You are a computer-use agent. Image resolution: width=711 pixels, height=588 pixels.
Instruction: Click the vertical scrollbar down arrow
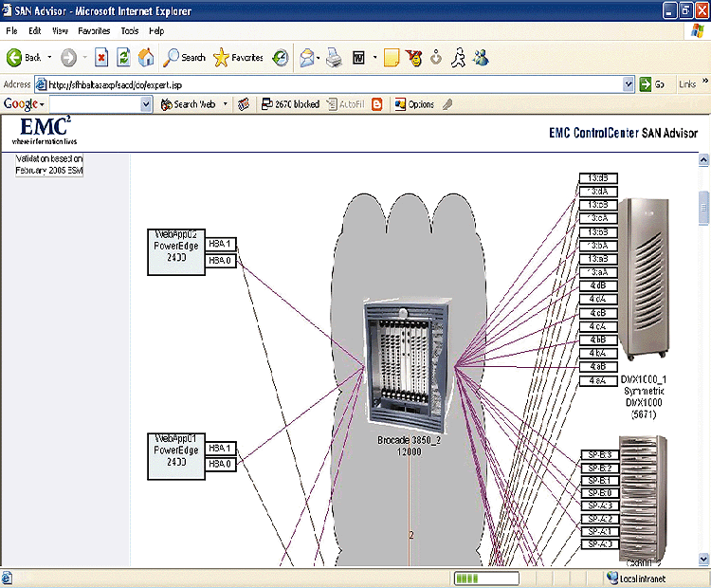(x=703, y=560)
